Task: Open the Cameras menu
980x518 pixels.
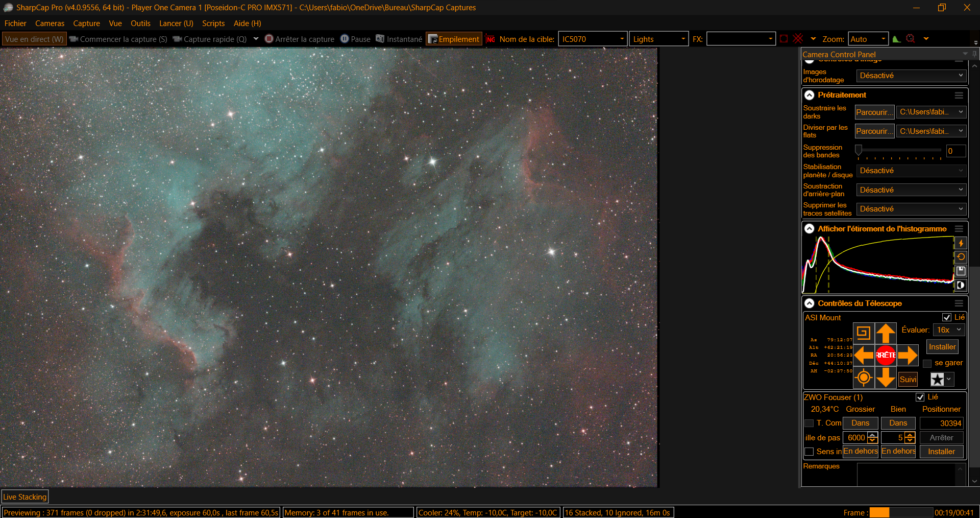Action: (x=50, y=23)
